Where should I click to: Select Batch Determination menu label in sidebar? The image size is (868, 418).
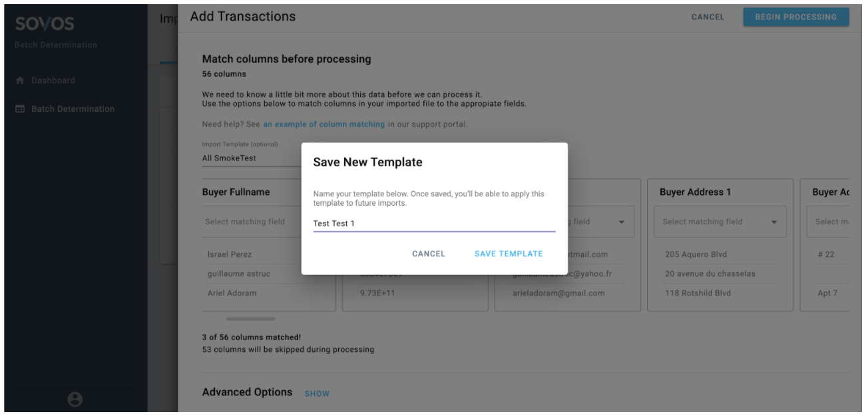pyautogui.click(x=73, y=108)
